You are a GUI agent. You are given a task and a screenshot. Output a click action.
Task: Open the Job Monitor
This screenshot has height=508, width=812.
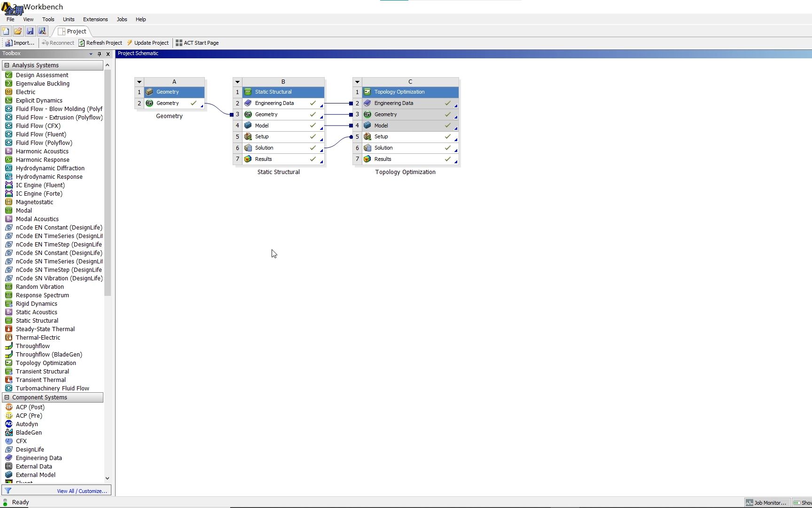(766, 503)
